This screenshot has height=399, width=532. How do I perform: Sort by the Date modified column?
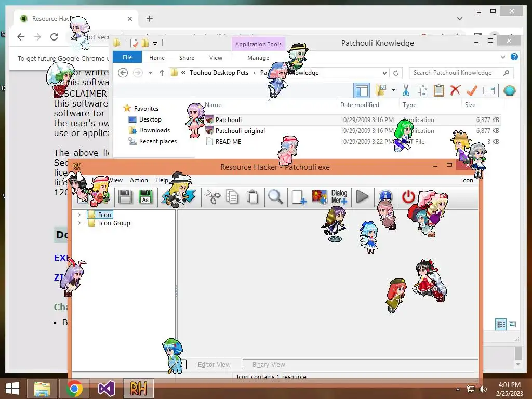coord(360,105)
